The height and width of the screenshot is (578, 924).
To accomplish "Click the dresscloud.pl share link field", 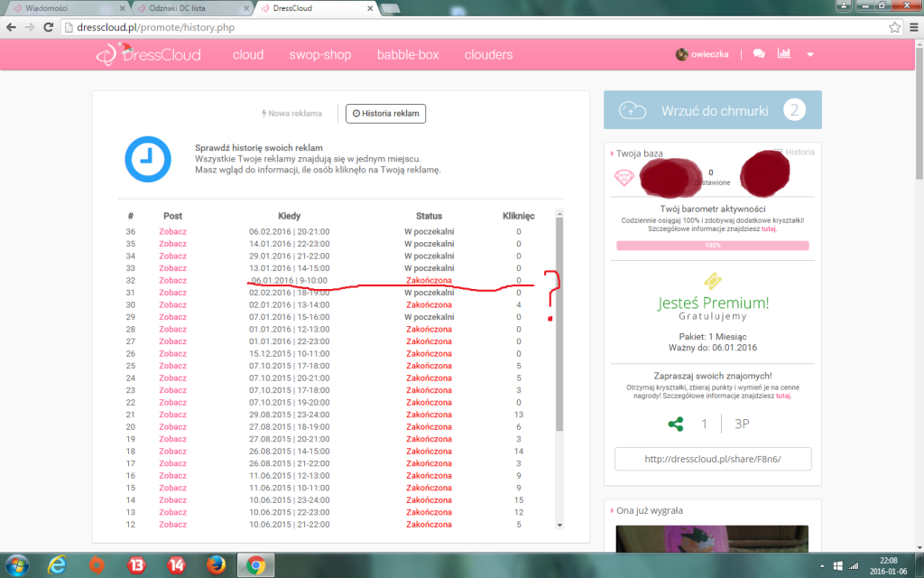I will [712, 459].
